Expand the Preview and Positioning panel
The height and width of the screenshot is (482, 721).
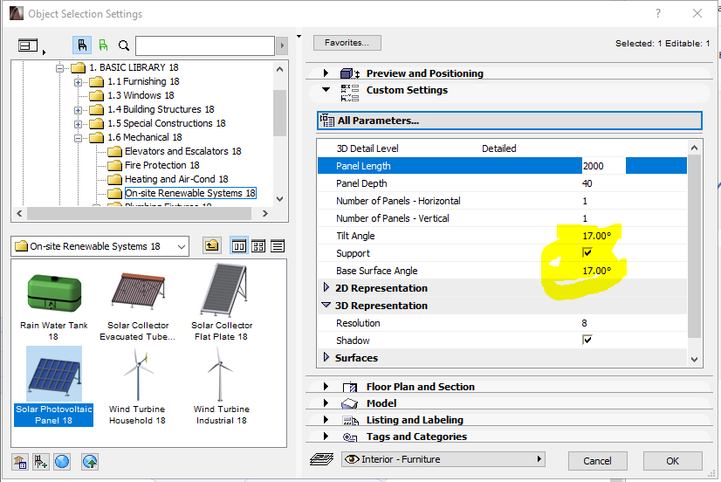pos(326,73)
